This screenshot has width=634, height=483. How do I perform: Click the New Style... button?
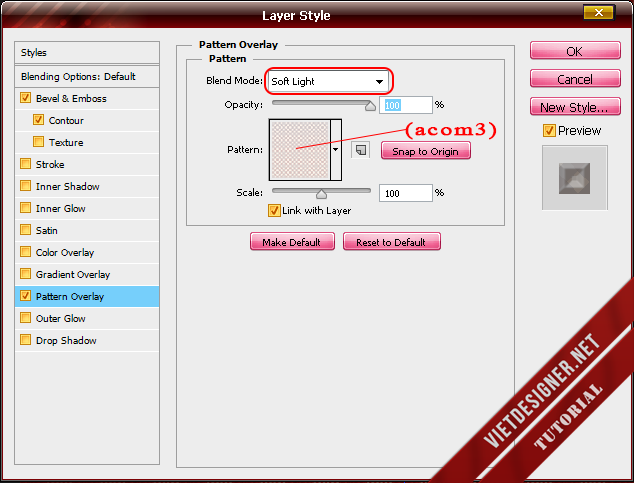tap(575, 107)
